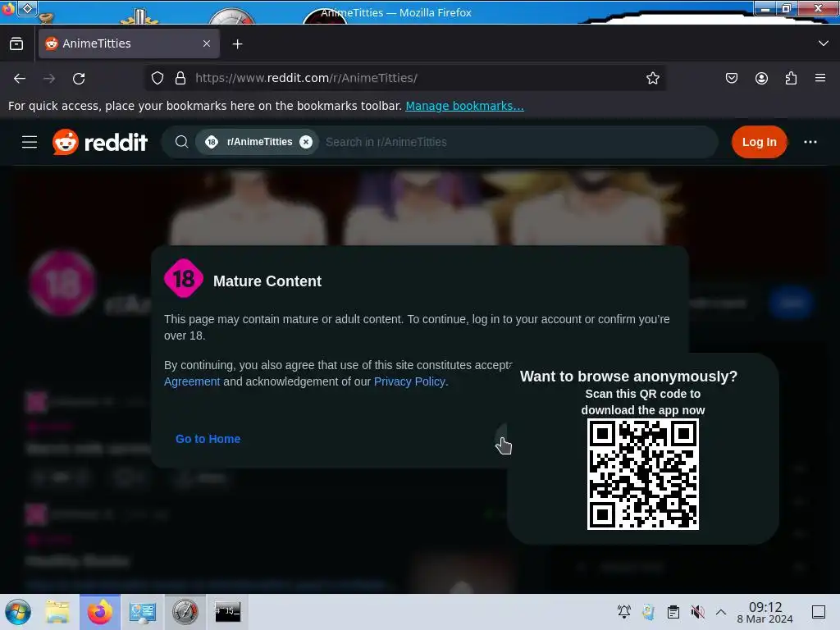840x630 pixels.
Task: Open the User Agreement link
Action: [x=192, y=381]
